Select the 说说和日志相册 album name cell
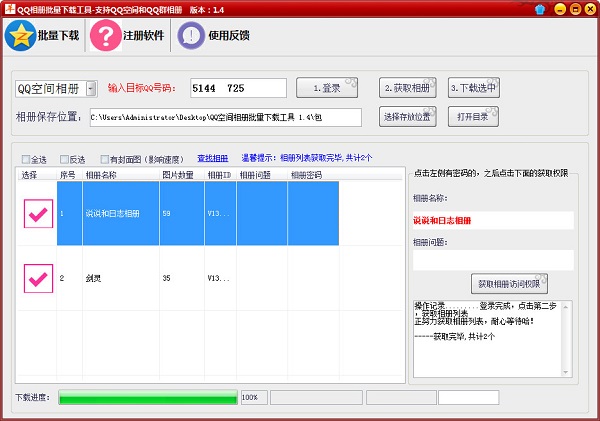The image size is (600, 421). (x=121, y=214)
